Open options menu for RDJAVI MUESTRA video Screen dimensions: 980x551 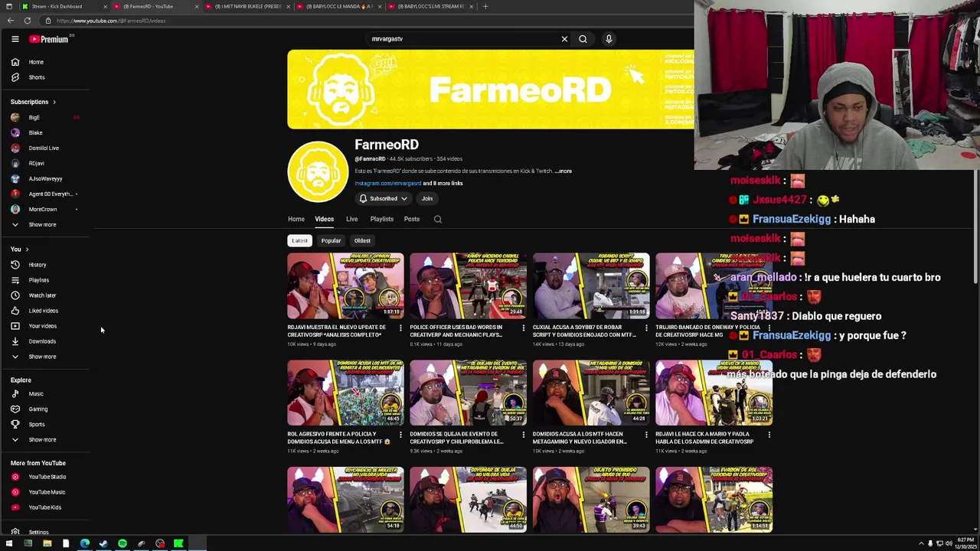click(x=400, y=328)
